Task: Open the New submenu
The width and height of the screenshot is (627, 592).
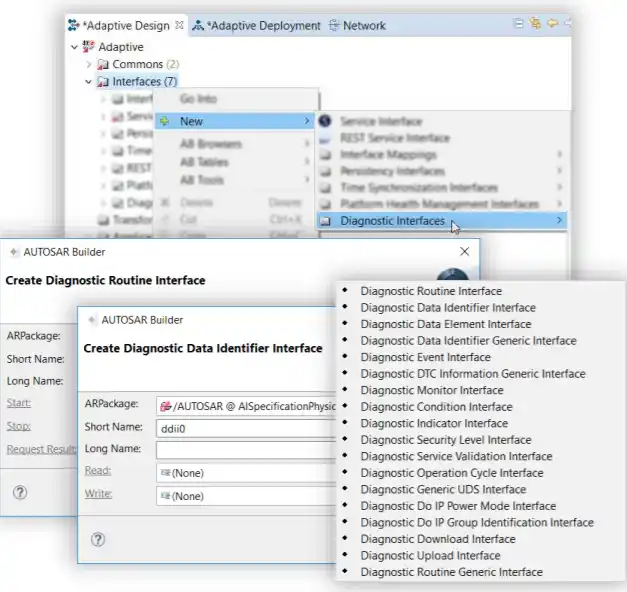Action: point(234,121)
